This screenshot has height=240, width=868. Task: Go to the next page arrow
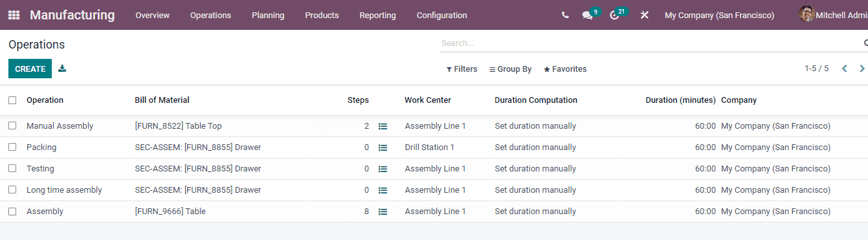(x=862, y=69)
